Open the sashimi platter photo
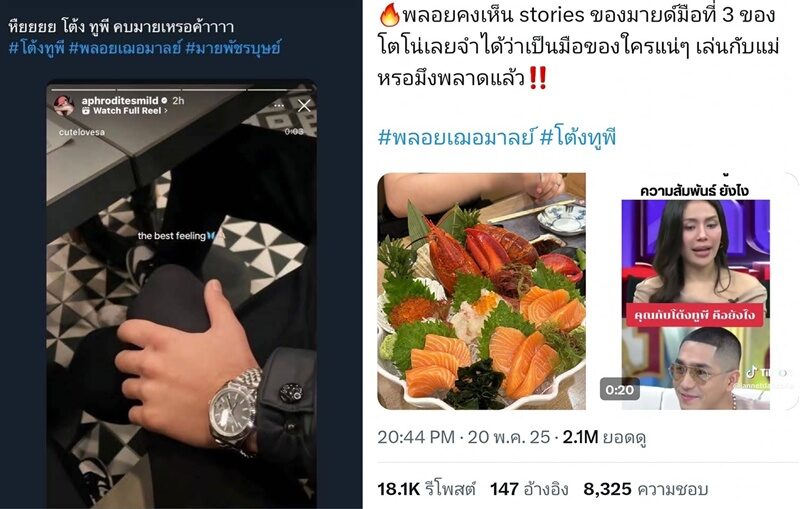Screen dimensions: 800x509 click(x=481, y=291)
